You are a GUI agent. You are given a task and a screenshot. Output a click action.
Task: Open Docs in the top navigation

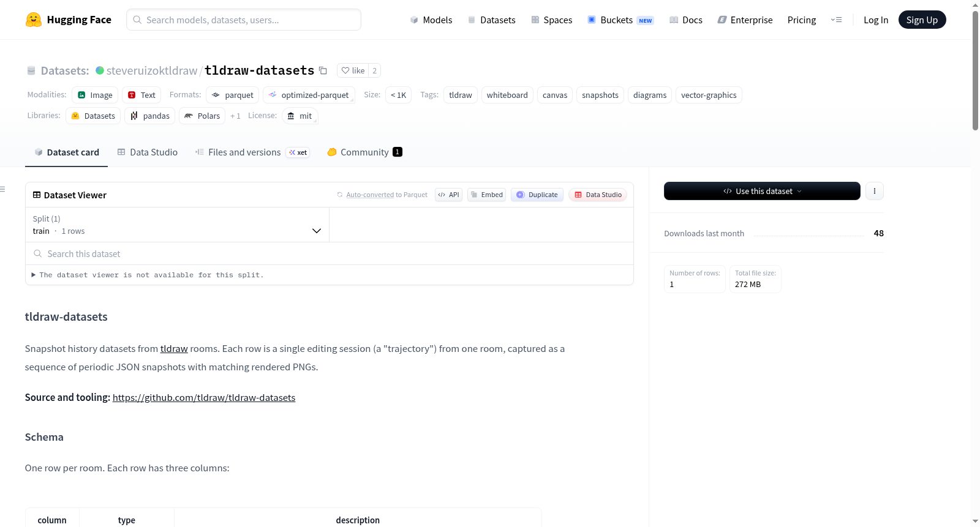point(686,20)
